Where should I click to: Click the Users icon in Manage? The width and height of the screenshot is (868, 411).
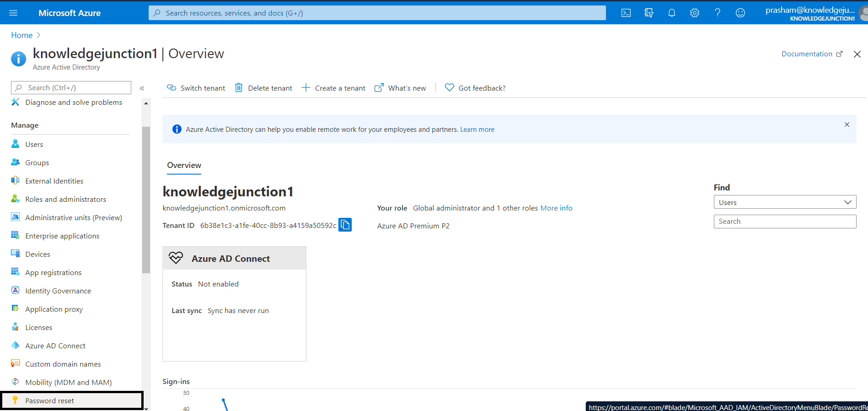16,144
